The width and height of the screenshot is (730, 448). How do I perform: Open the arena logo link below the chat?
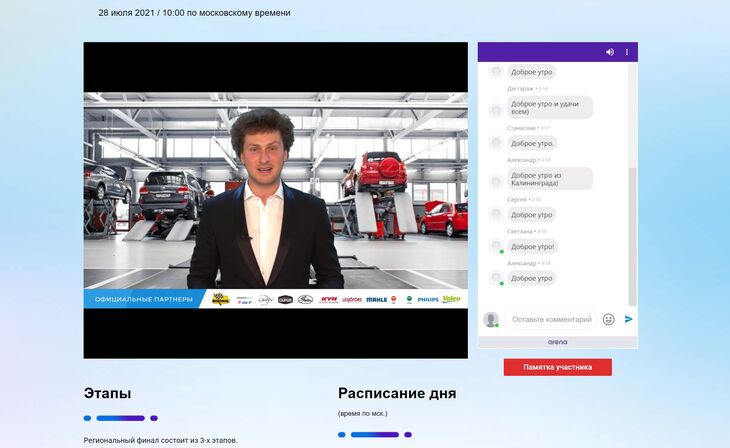pos(557,342)
